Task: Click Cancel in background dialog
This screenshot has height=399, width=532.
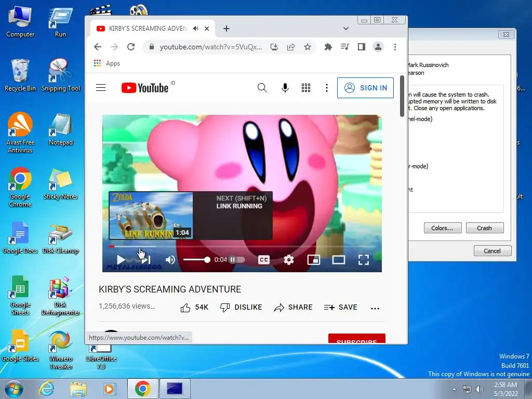Action: (x=493, y=251)
